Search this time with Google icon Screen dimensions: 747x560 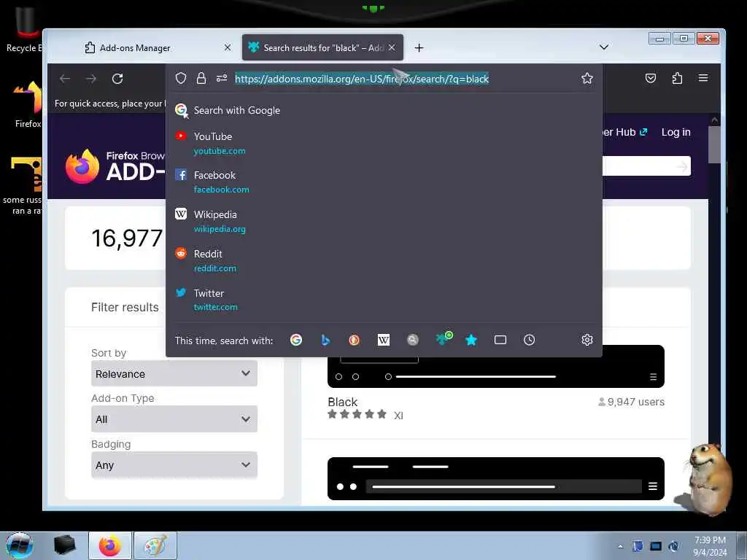tap(296, 340)
